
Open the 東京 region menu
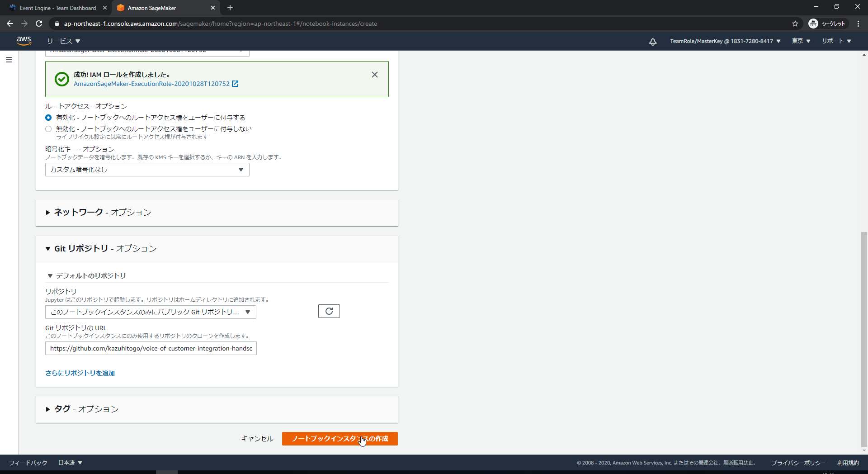point(801,41)
